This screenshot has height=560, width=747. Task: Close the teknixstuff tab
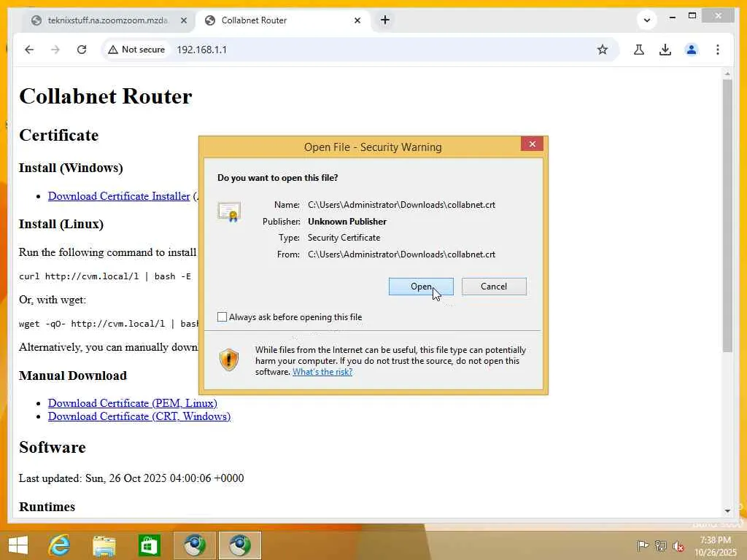click(184, 20)
